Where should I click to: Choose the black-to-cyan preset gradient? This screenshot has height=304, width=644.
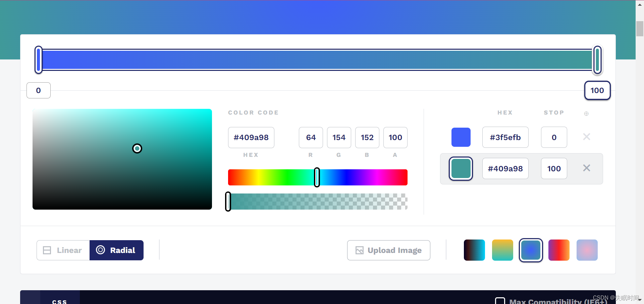point(474,250)
